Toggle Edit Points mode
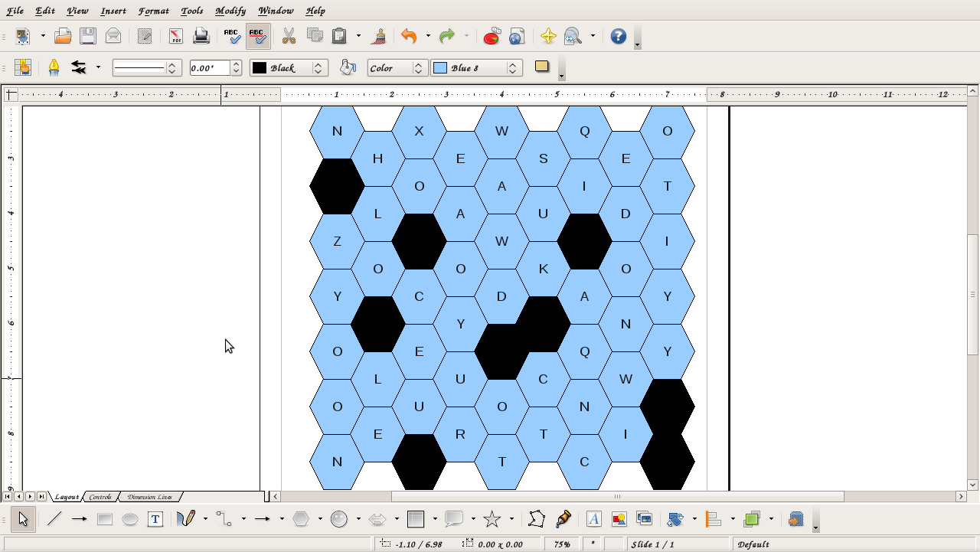 [x=537, y=519]
